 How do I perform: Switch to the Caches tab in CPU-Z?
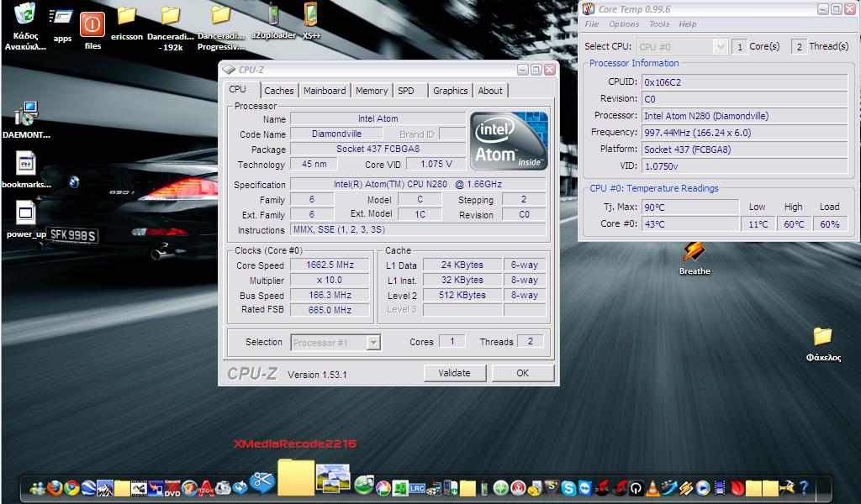[279, 91]
